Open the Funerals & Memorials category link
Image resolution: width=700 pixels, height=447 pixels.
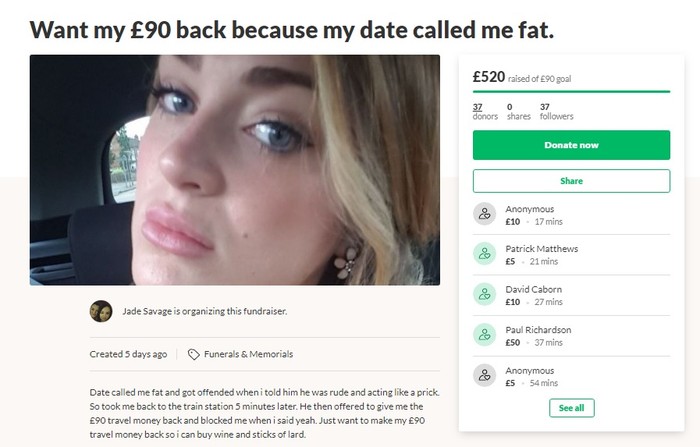coord(249,354)
